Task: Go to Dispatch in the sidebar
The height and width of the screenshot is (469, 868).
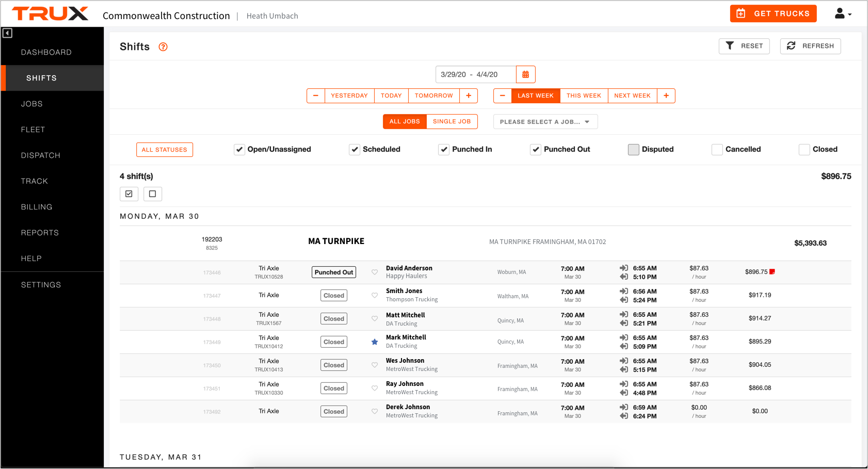Action: pos(41,155)
